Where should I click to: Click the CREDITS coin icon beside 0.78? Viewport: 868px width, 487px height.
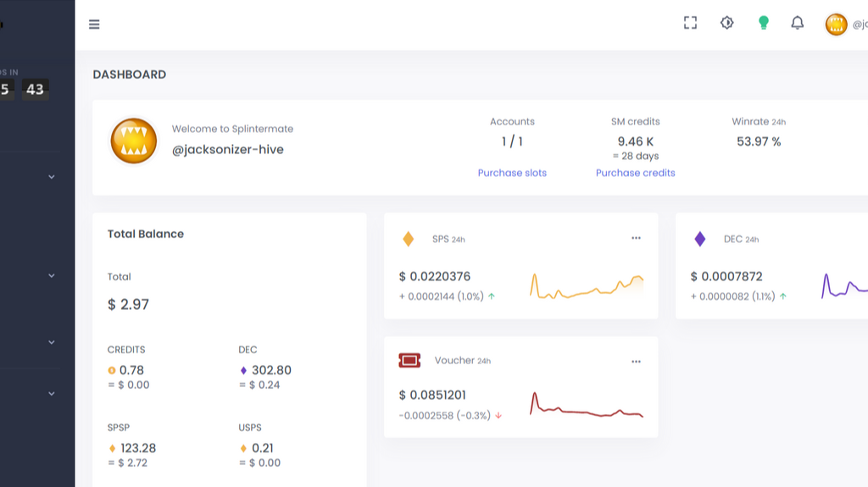point(112,370)
